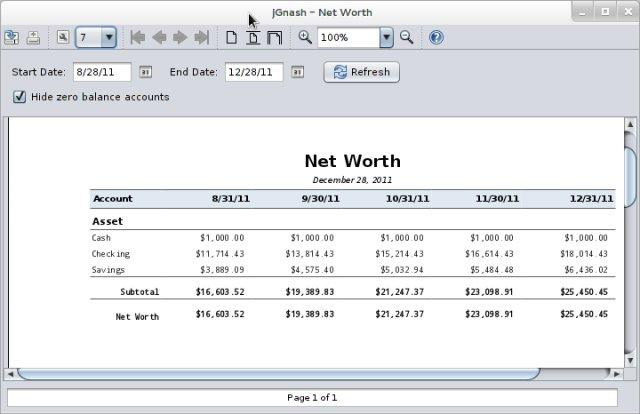Screen dimensions: 640x414
Task: Click the Refresh button
Action: click(362, 72)
